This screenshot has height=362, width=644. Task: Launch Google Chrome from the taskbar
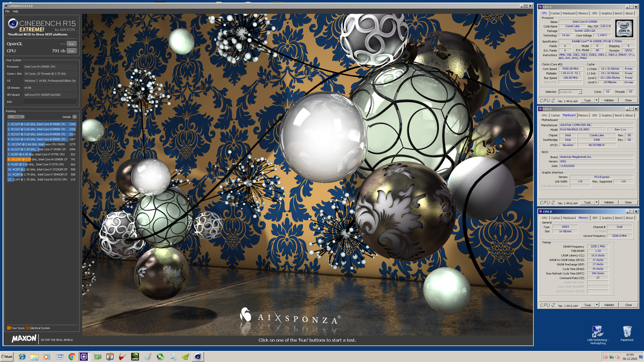[x=72, y=356]
